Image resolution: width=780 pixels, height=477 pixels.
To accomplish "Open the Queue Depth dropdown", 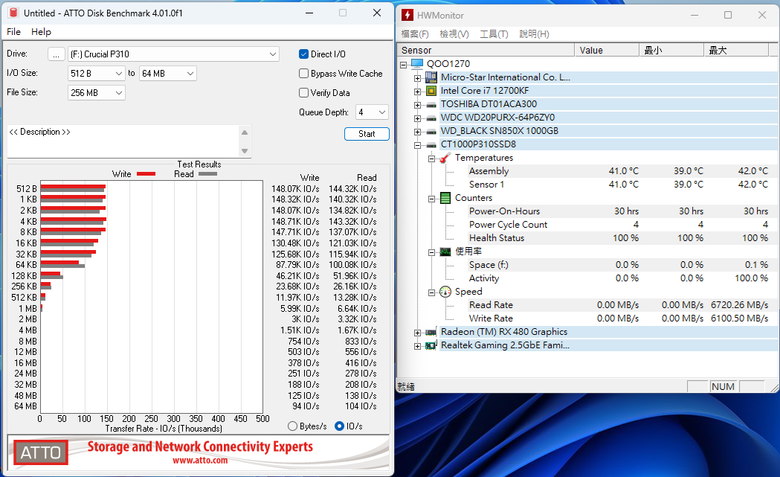I will point(372,112).
